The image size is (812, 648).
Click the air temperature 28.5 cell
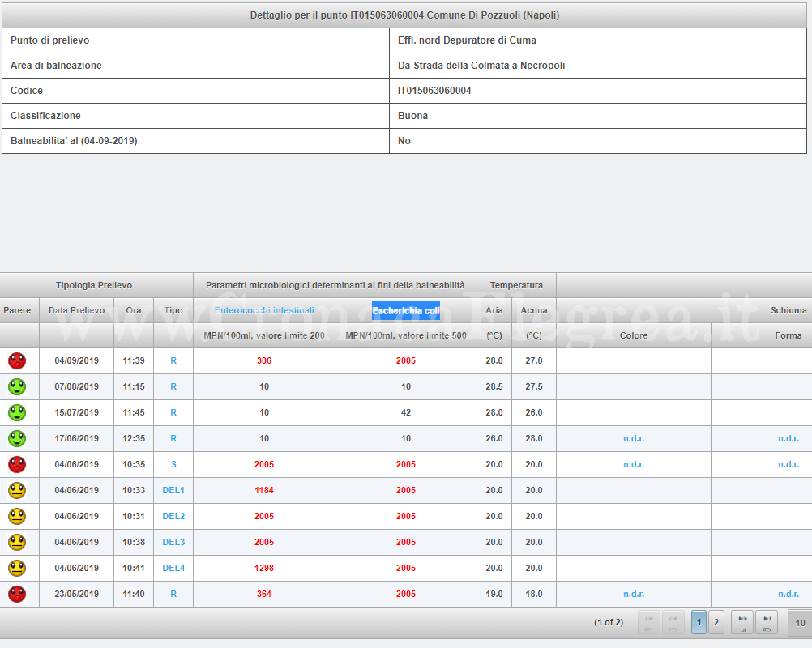tap(494, 386)
